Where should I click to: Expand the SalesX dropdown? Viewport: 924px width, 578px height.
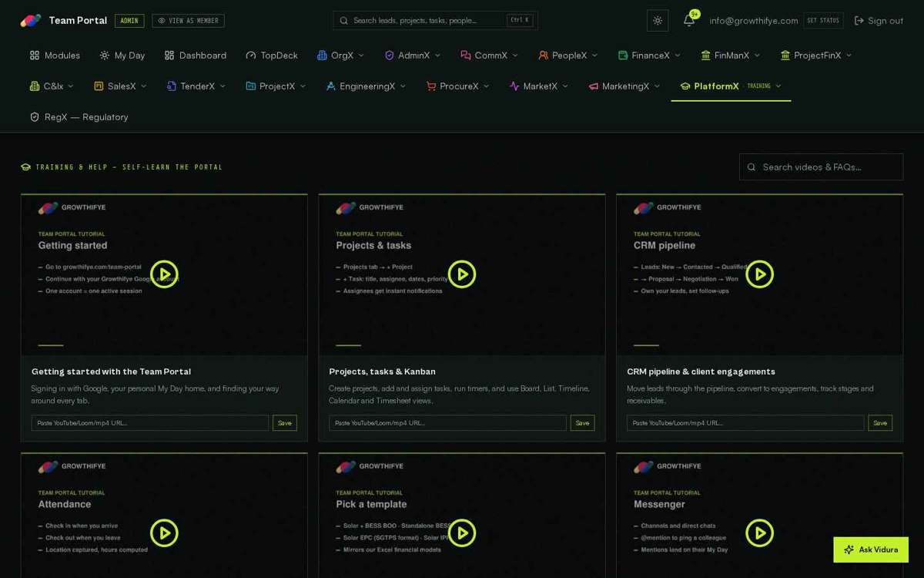[x=120, y=86]
